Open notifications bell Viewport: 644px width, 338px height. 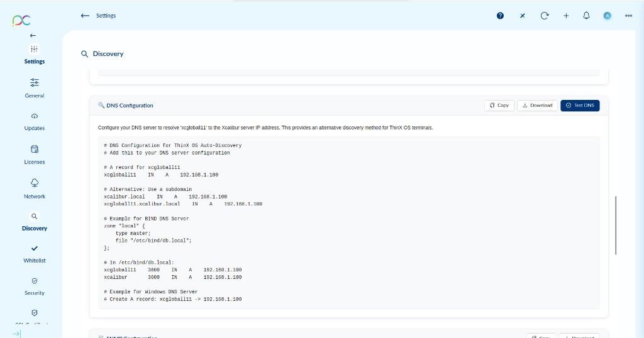click(x=586, y=16)
